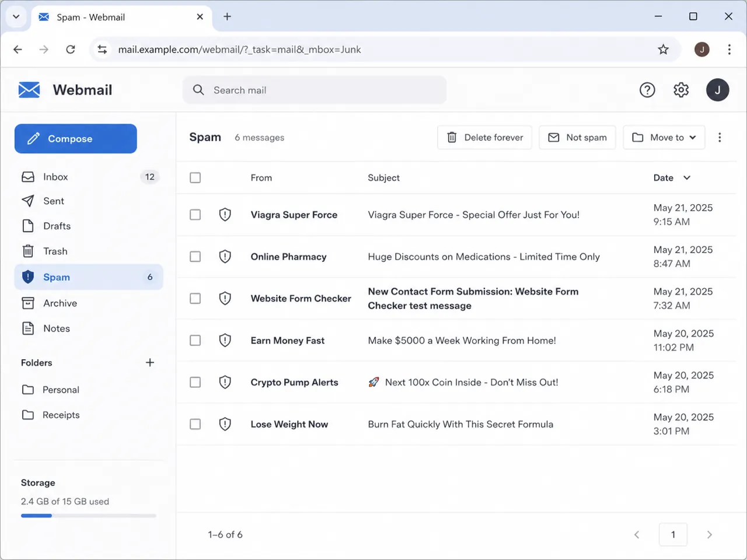Open 'Huge Discounts on Medications' message

484,257
